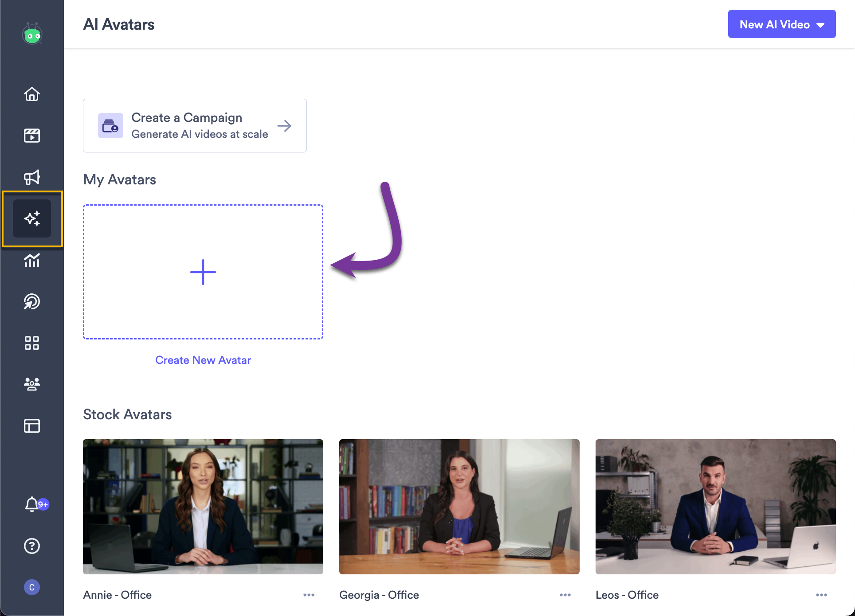Click the profile avatar with letter C

31,587
